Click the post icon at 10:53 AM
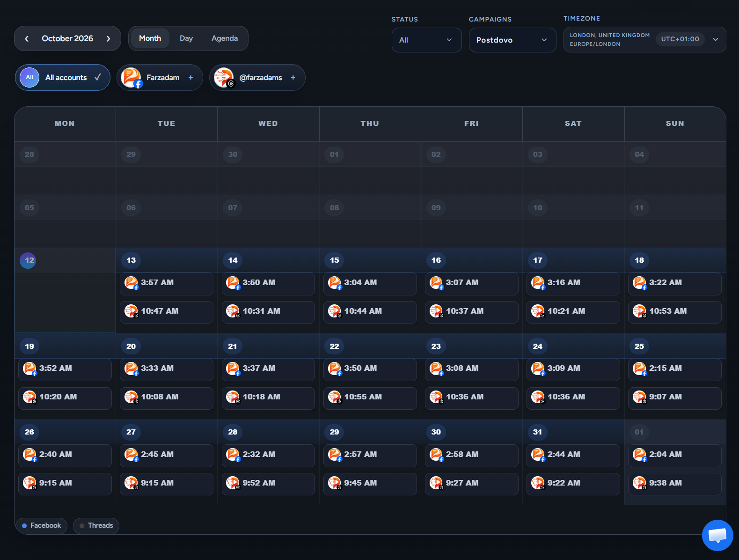 639,311
